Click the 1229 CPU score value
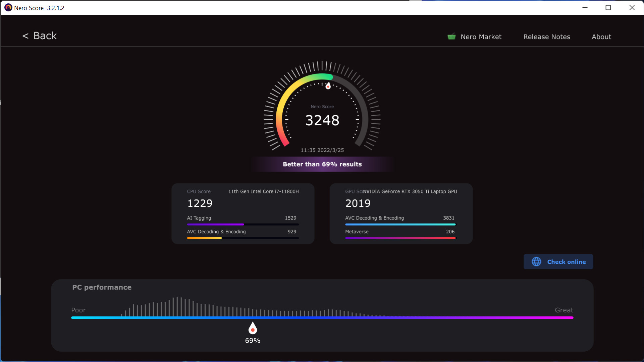This screenshot has width=644, height=362. click(x=200, y=203)
